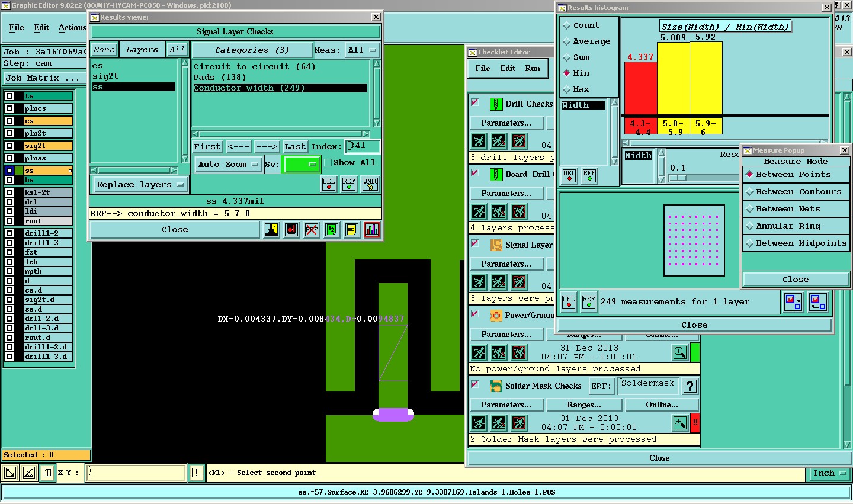Click the red-outlined run icon under Solder Mask Checks
Viewport: 853px width, 504px height.
click(519, 423)
